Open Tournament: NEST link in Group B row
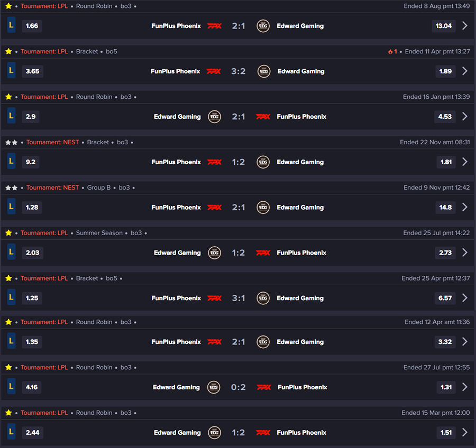The height and width of the screenshot is (448, 476). 52,188
